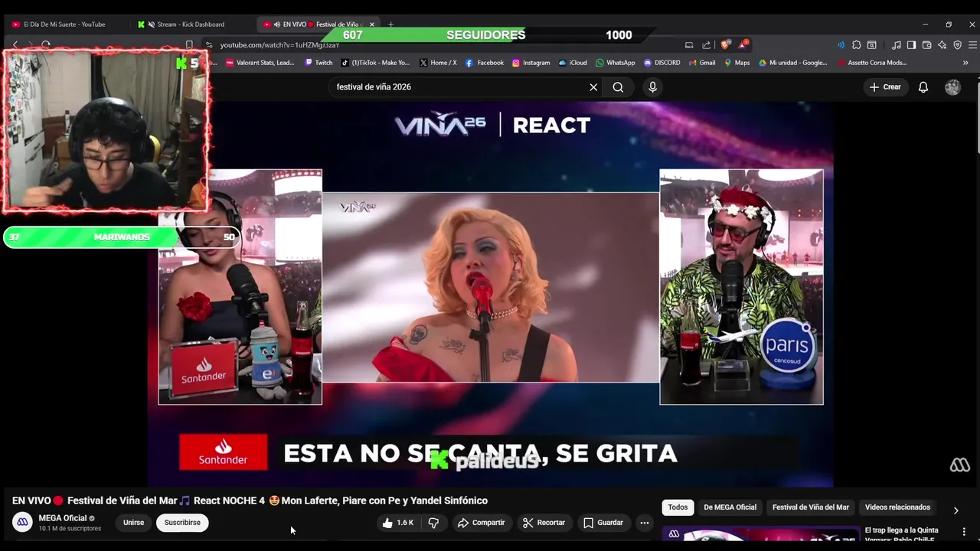Image resolution: width=980 pixels, height=551 pixels.
Task: Clear the YouTube search box text
Action: 593,87
